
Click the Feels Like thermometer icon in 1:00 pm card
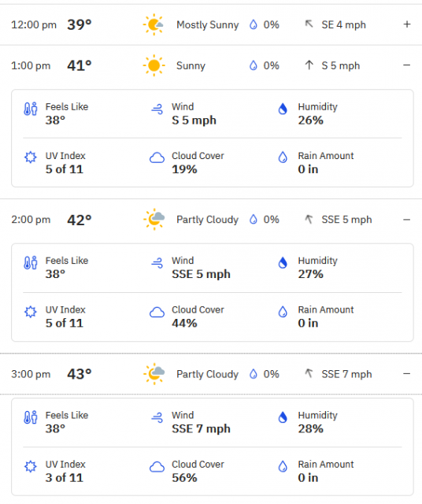point(31,109)
